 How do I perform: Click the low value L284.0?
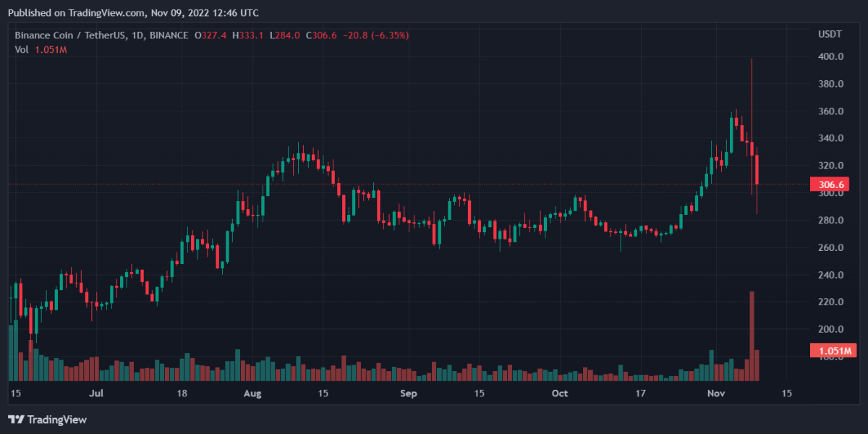point(285,35)
